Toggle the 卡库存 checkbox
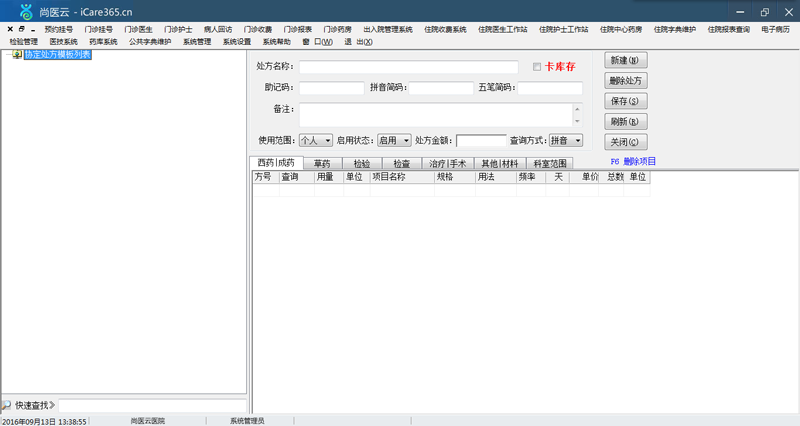Viewport: 800px width, 426px height. (537, 67)
